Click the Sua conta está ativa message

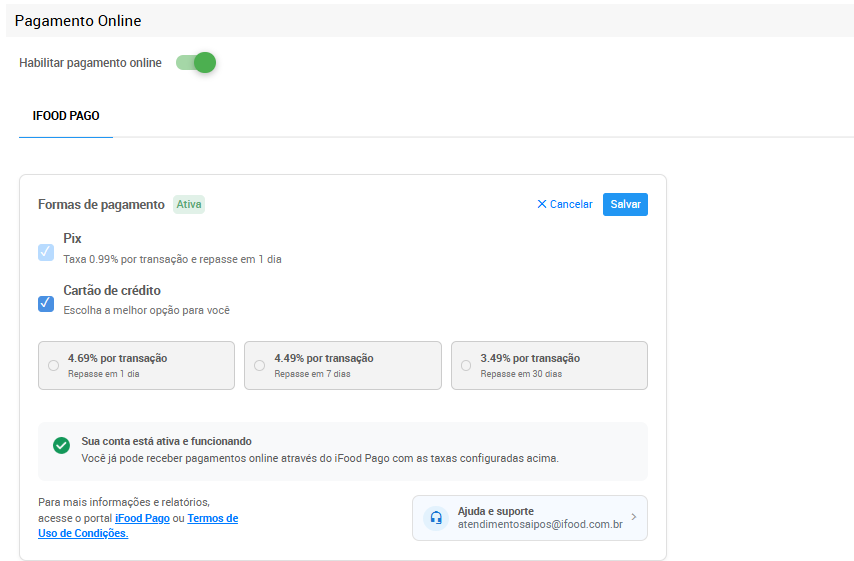tap(166, 441)
